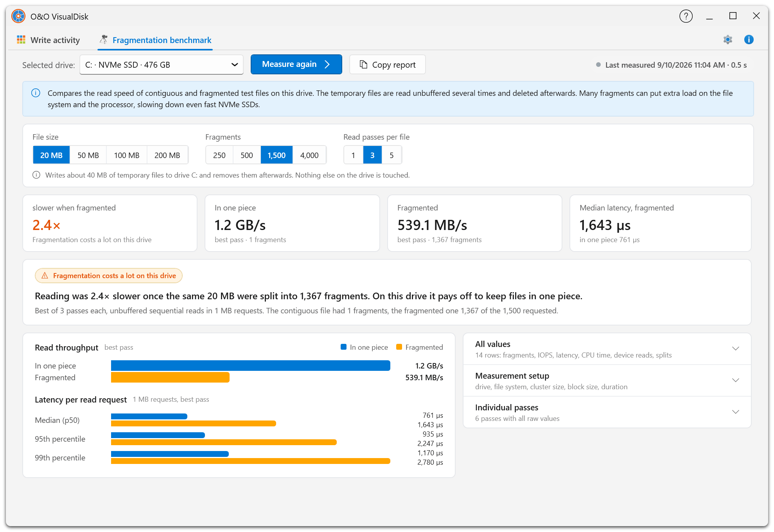Select the Fragmentation benchmark tab
Screen dimensions: 774x532
coord(155,40)
